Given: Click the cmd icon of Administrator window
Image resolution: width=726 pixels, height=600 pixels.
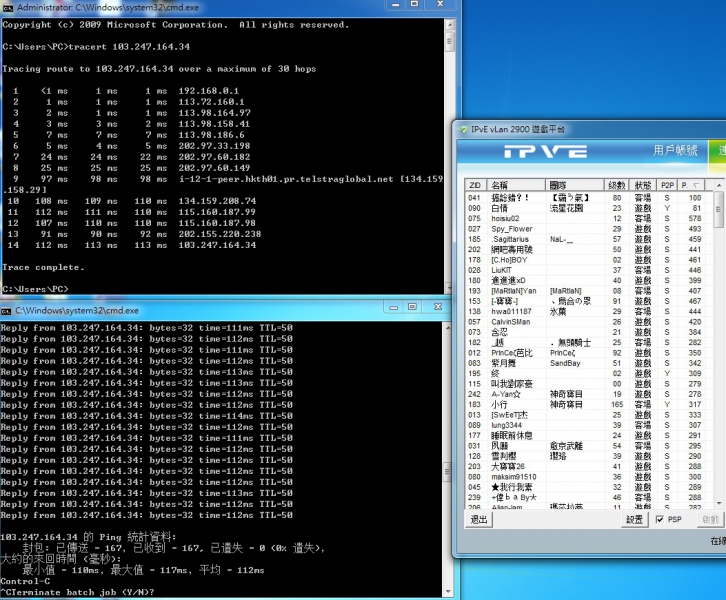Looking at the screenshot, I should click(9, 8).
